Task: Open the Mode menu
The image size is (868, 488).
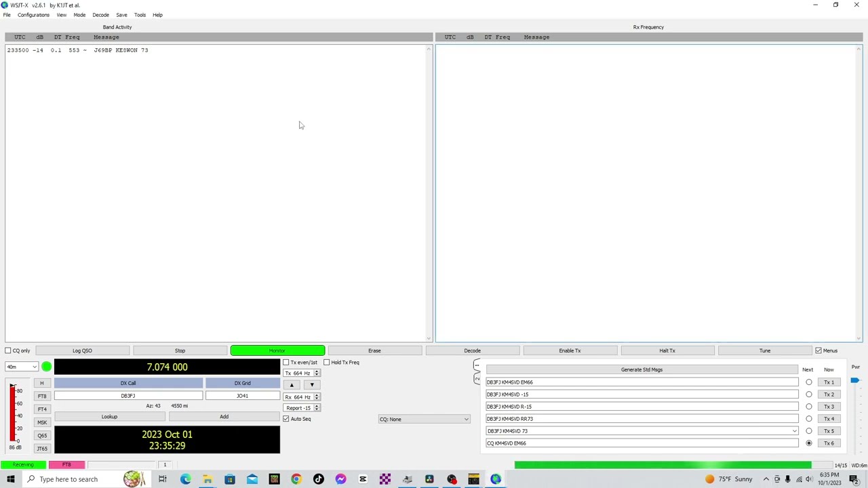Action: 79,15
